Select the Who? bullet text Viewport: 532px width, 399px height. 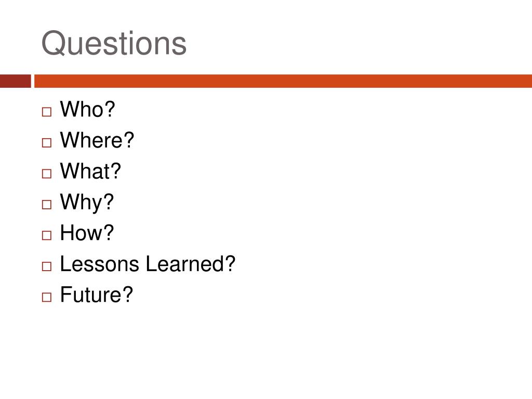click(87, 109)
